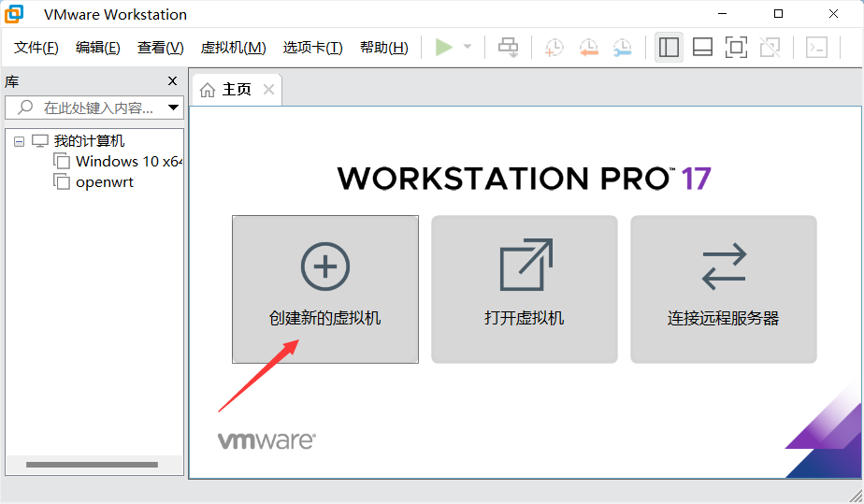The width and height of the screenshot is (864, 504).
Task: Open the 编辑(E) menu
Action: pyautogui.click(x=97, y=48)
